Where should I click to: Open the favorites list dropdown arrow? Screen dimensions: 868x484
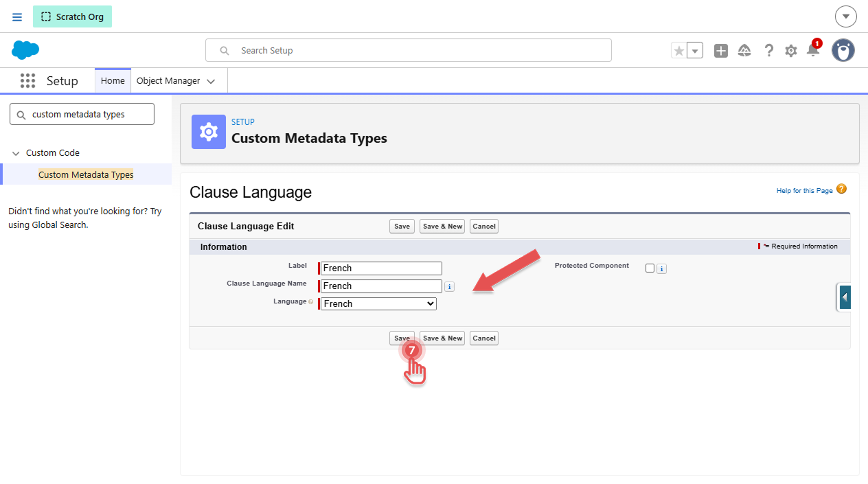pos(695,51)
